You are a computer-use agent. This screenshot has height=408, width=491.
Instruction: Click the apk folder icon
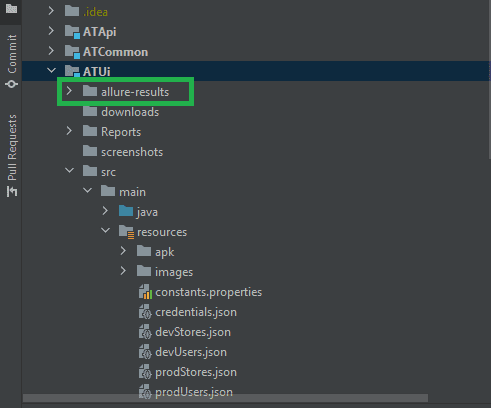[x=144, y=251]
